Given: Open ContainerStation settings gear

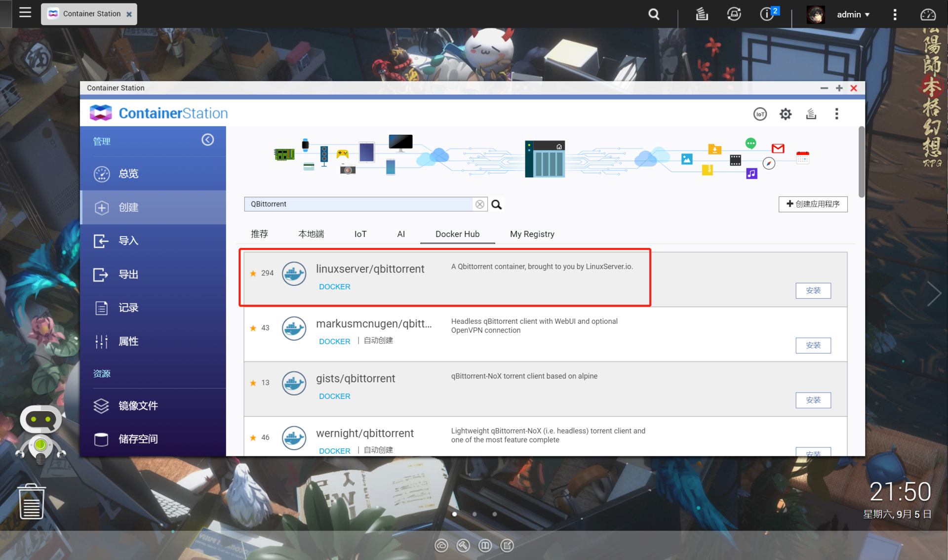Looking at the screenshot, I should (x=785, y=114).
